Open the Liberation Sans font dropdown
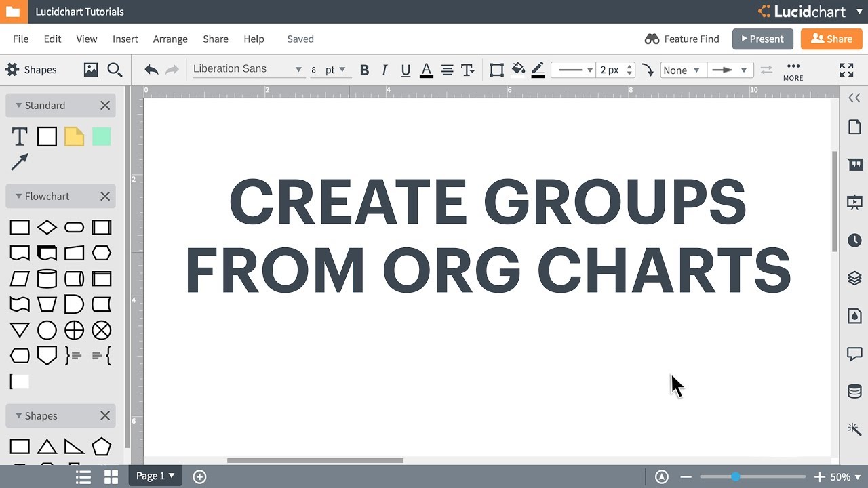The image size is (868, 488). point(248,69)
